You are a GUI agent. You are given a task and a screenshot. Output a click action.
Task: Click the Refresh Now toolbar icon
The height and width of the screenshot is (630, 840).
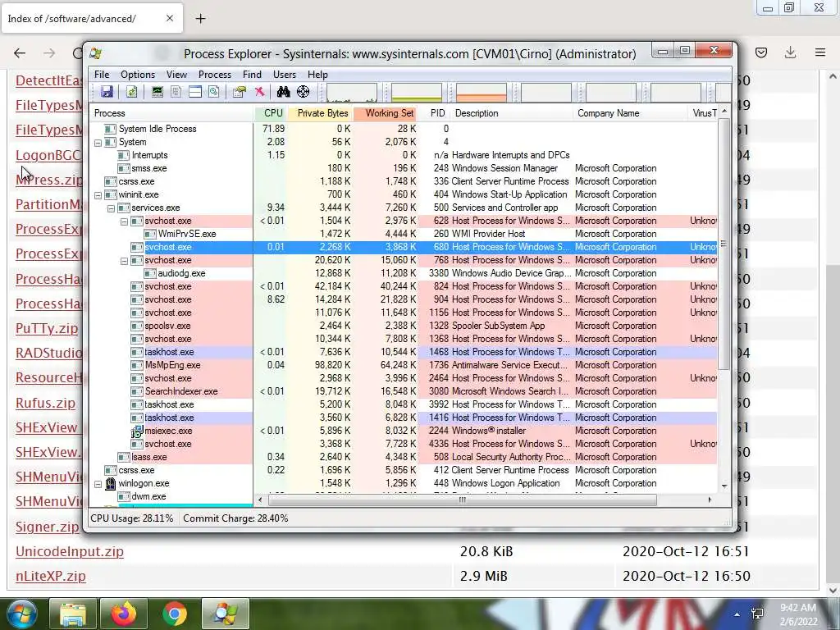[131, 92]
